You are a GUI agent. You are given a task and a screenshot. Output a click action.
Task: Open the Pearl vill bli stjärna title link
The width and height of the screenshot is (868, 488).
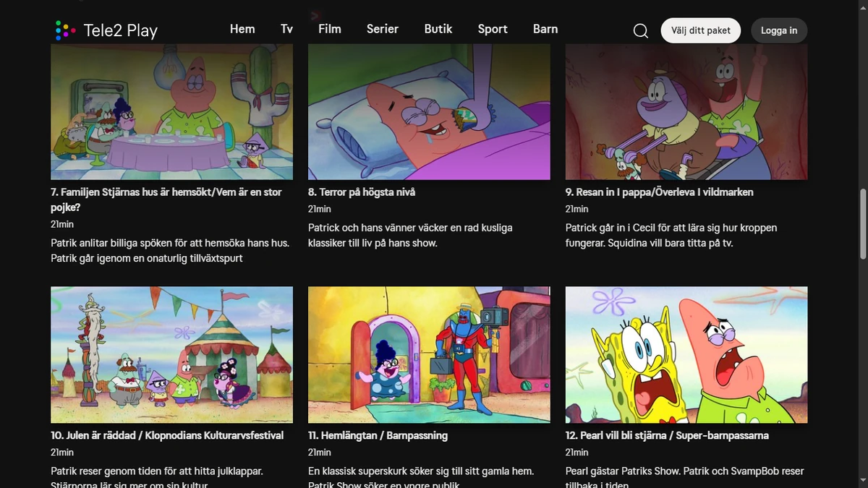click(666, 435)
